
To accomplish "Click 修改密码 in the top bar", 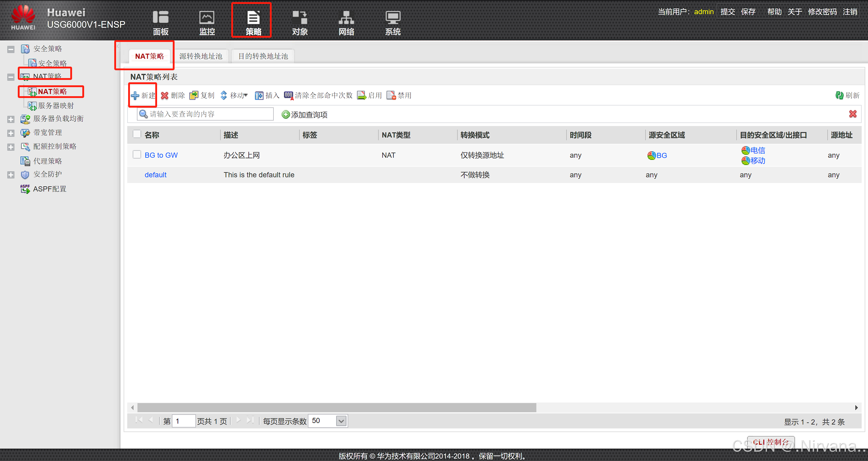I will coord(822,12).
